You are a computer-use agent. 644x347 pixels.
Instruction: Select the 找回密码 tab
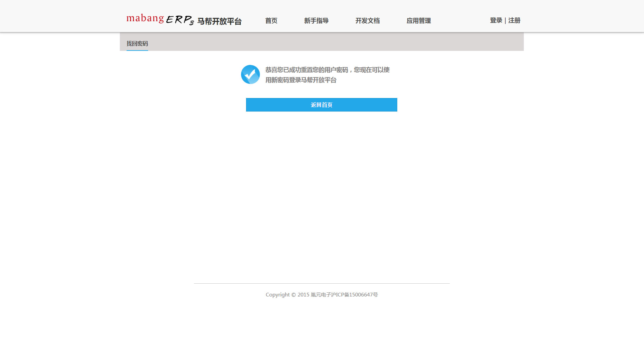pos(137,43)
